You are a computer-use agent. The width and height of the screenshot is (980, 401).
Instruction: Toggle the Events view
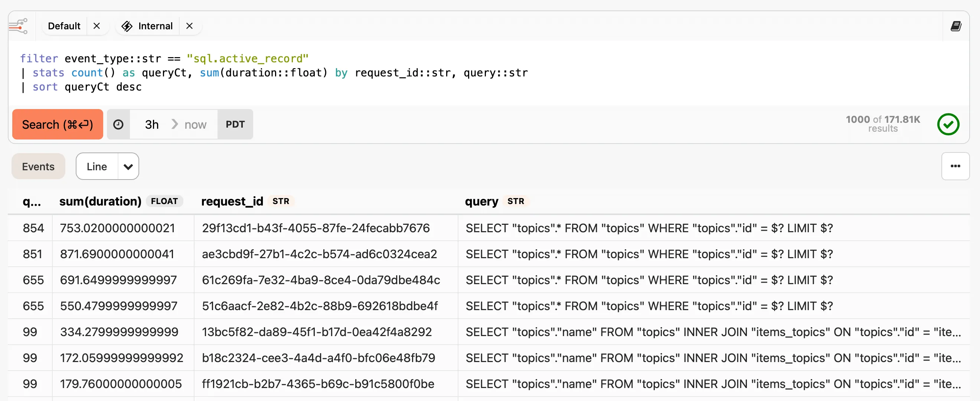[x=38, y=166]
